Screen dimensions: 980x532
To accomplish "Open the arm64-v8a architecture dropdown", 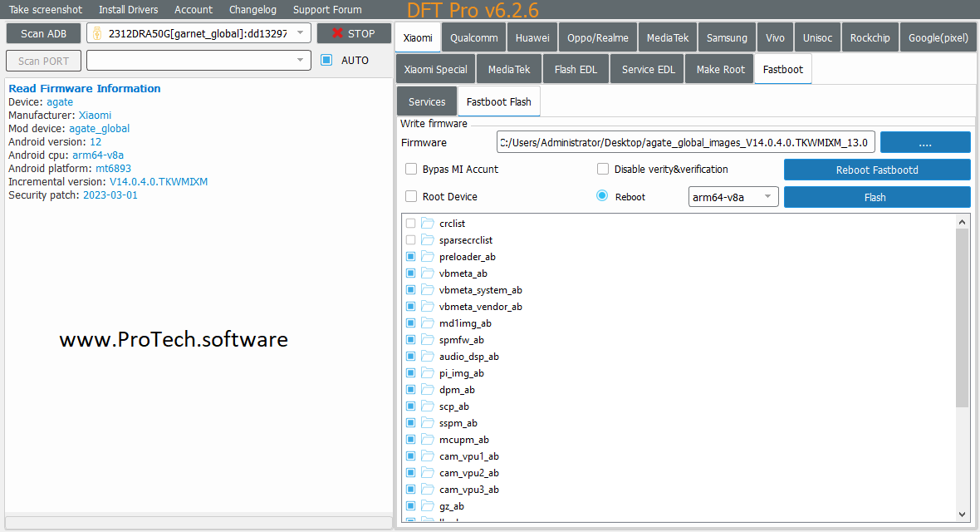I will click(x=767, y=196).
